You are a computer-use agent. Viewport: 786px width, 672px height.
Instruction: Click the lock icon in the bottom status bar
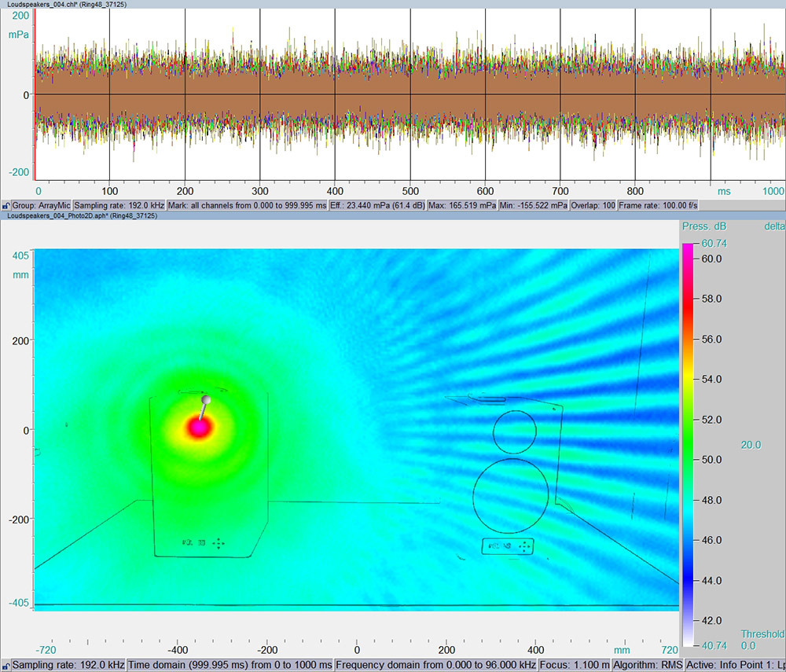[x=6, y=666]
